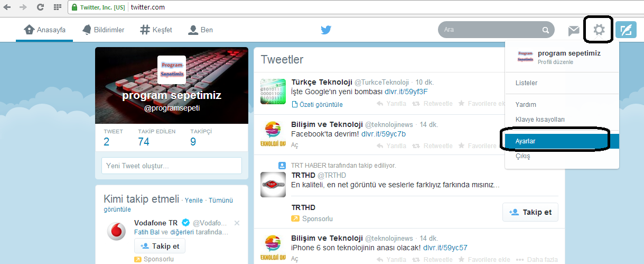Click program sepetimiz avatar in menu
This screenshot has width=644, height=264.
coord(525,57)
